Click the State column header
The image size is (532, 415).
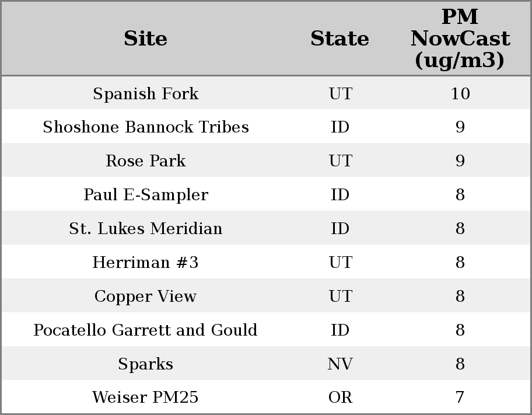click(339, 39)
